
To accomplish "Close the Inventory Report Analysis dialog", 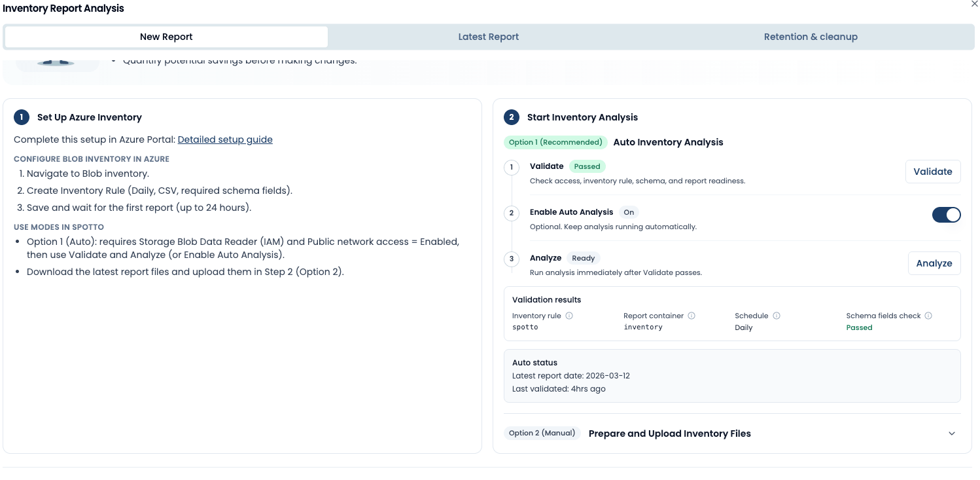I will tap(973, 4).
